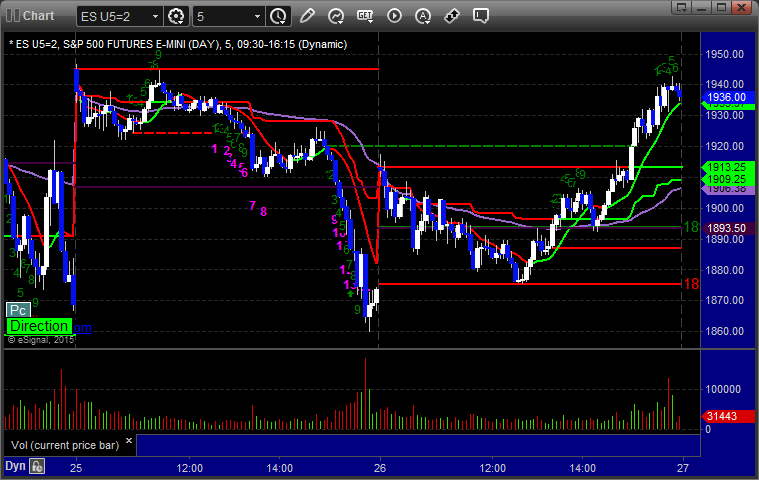
Task: Click the 1893.50 price tag
Action: (728, 228)
